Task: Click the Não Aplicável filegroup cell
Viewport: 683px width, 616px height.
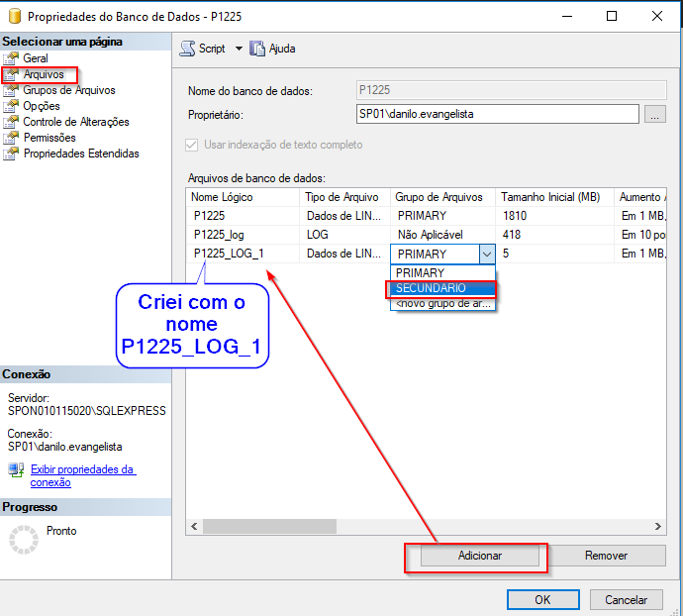Action: coord(442,235)
